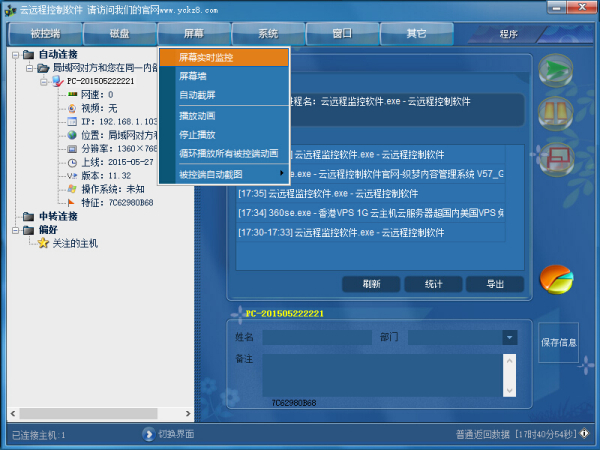Click the 姓名 input field

[x=317, y=338]
